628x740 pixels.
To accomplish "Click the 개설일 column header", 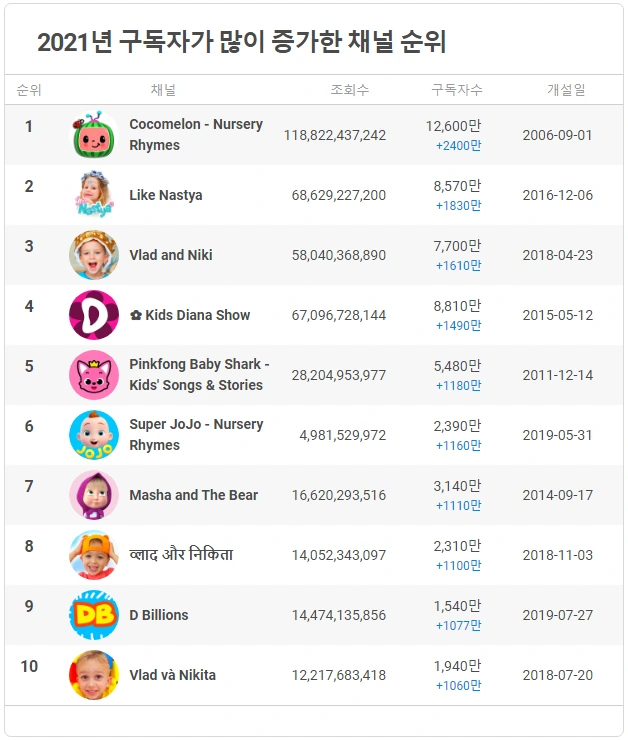I will 566,90.
